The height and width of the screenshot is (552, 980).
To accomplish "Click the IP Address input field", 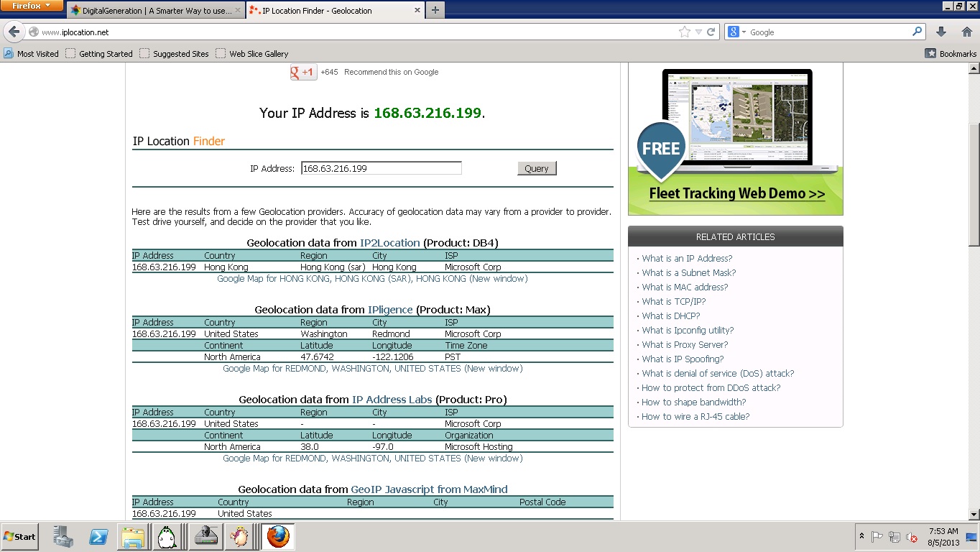I will (x=382, y=168).
